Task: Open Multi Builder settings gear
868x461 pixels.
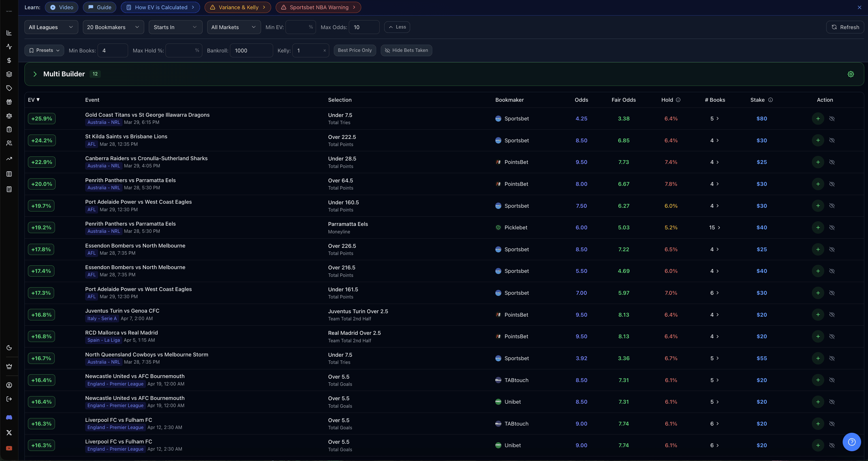Action: 850,74
